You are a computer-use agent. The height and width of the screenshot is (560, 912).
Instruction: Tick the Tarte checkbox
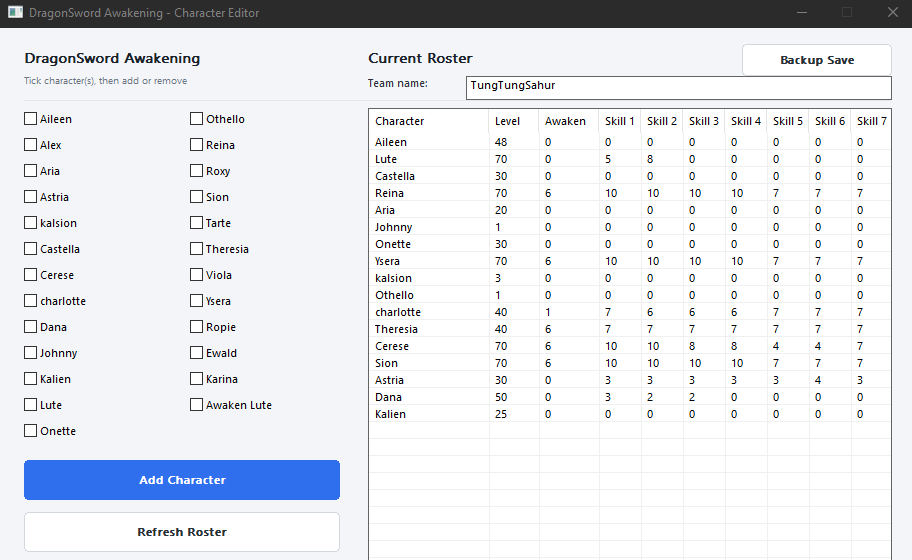coord(196,223)
